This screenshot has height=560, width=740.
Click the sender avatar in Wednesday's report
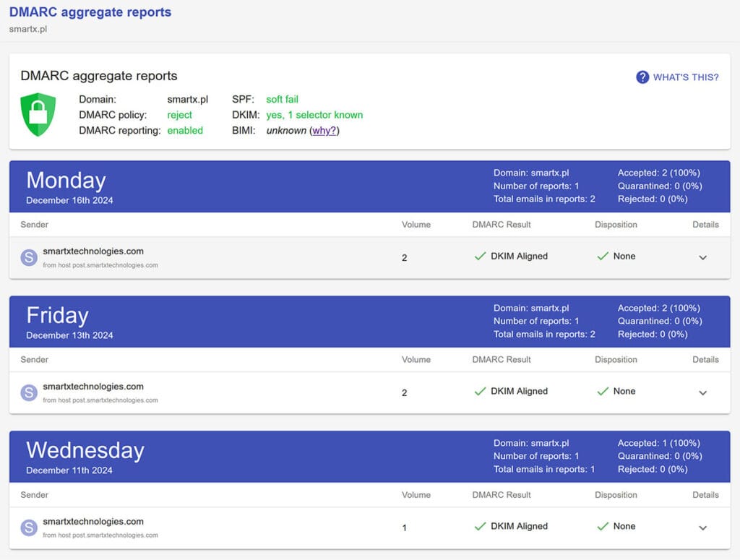[29, 528]
